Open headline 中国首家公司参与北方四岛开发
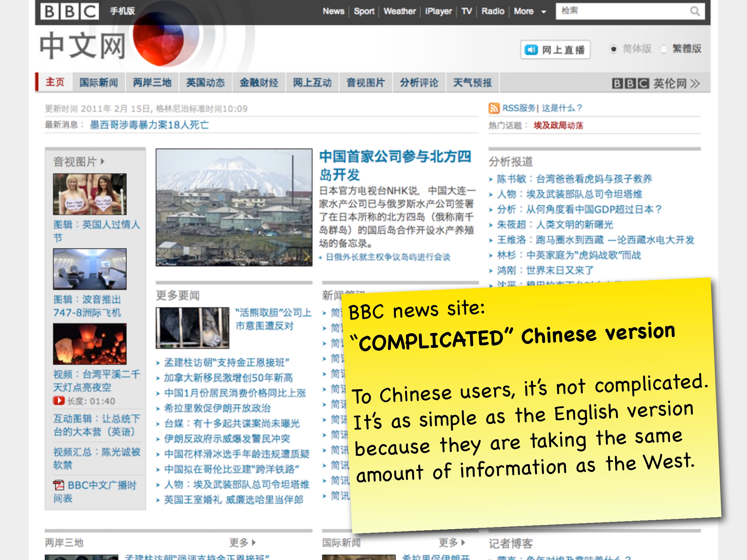747x560 pixels. [x=395, y=166]
